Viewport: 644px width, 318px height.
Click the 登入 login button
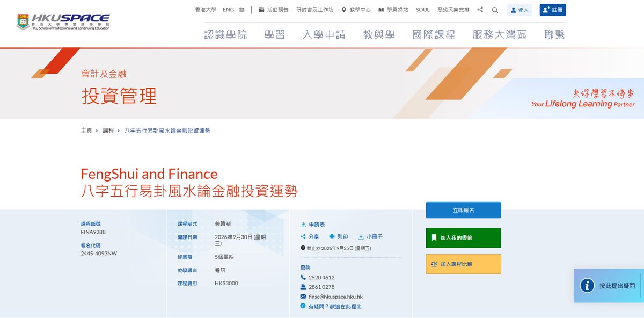point(519,10)
